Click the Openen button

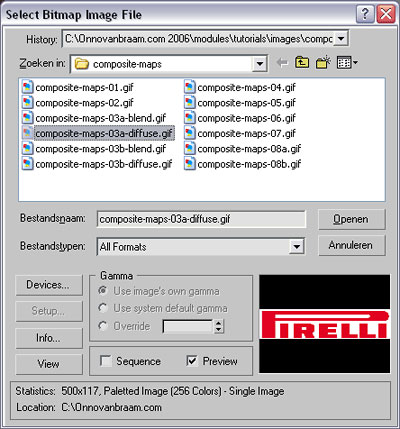coord(352,219)
